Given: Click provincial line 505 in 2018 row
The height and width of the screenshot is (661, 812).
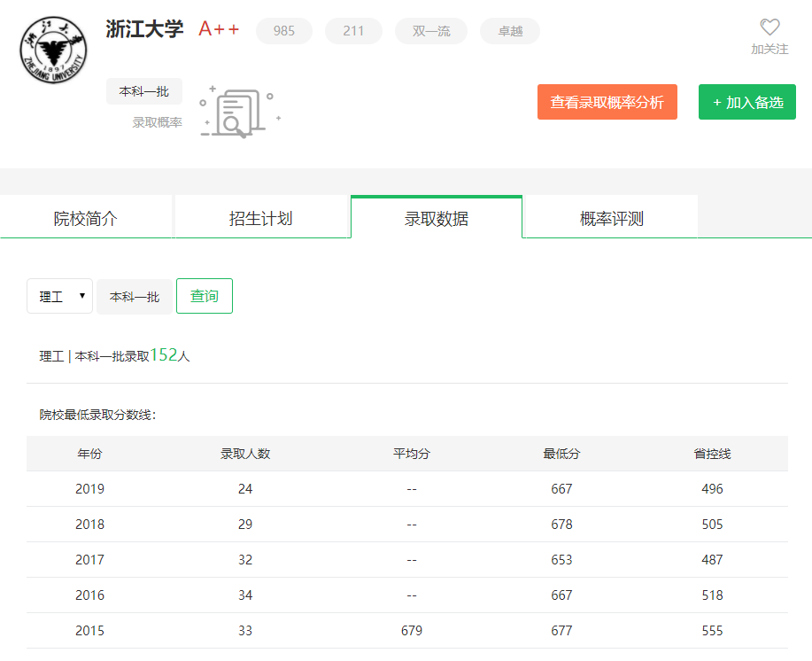Looking at the screenshot, I should (712, 525).
